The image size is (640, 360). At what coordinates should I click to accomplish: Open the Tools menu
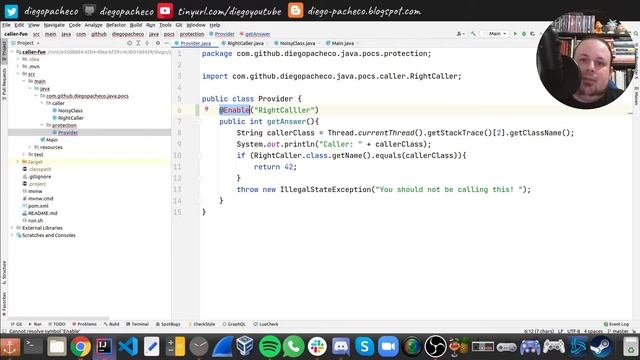pyautogui.click(x=165, y=25)
